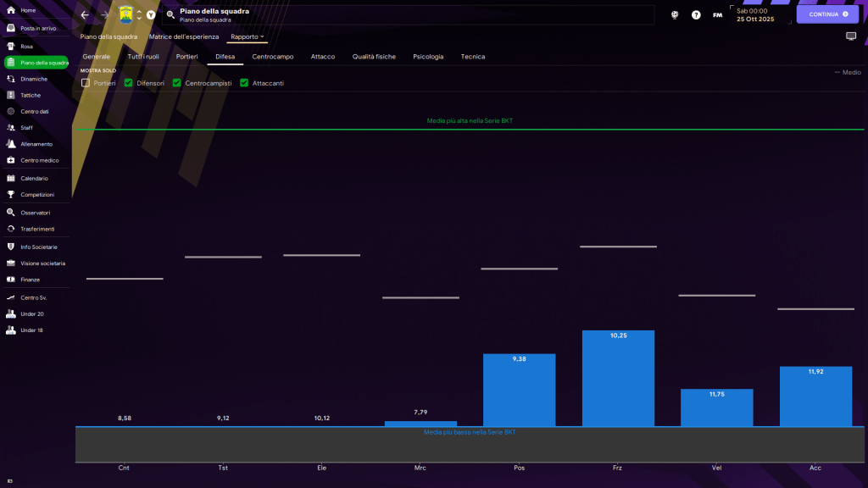Enable the Portieri checkbox
The width and height of the screenshot is (868, 488).
click(x=86, y=83)
